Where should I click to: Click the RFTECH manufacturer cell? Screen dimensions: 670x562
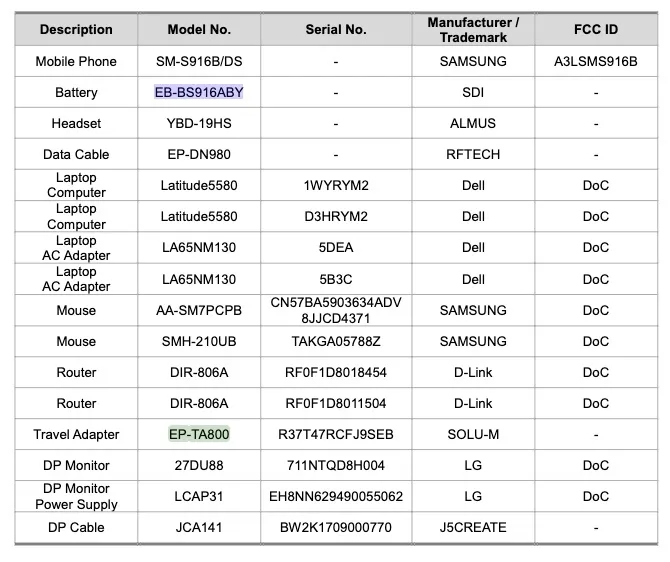click(473, 154)
